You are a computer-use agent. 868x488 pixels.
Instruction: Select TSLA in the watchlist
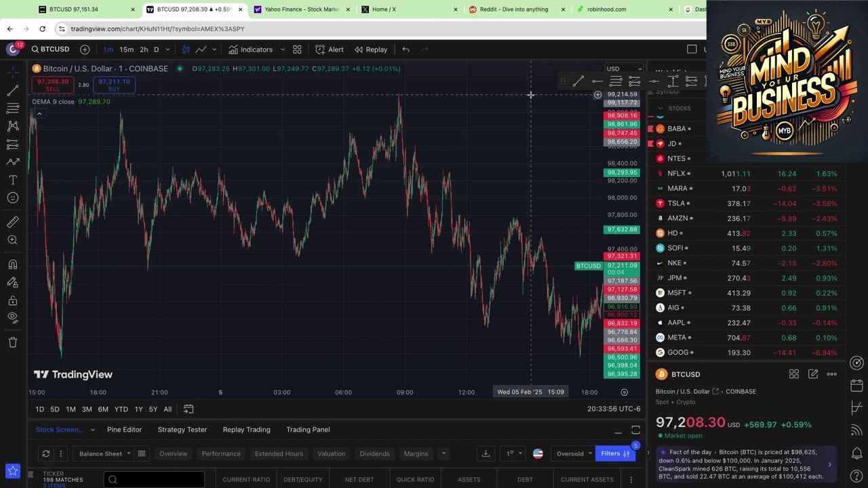pos(746,203)
